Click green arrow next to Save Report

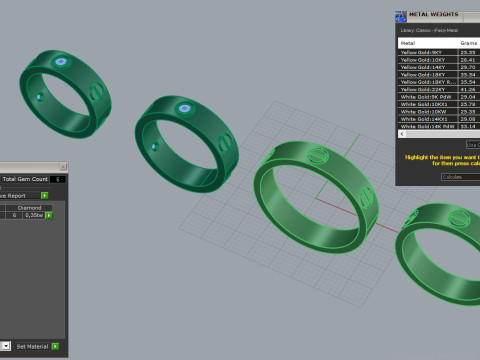point(44,196)
